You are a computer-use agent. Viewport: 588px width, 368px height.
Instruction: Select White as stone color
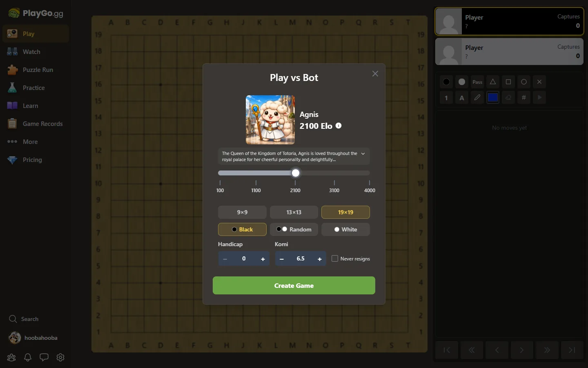point(345,229)
